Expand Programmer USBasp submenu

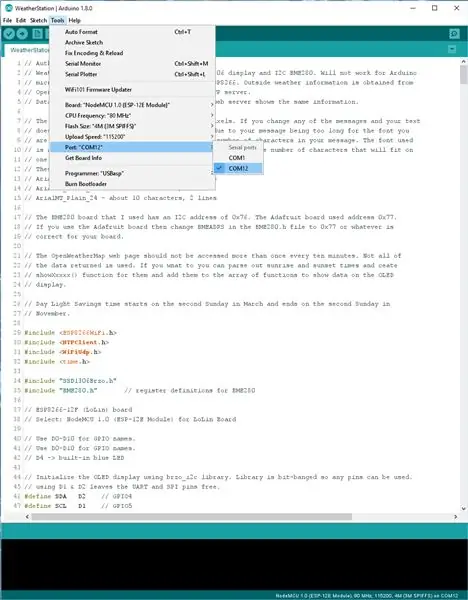132,173
